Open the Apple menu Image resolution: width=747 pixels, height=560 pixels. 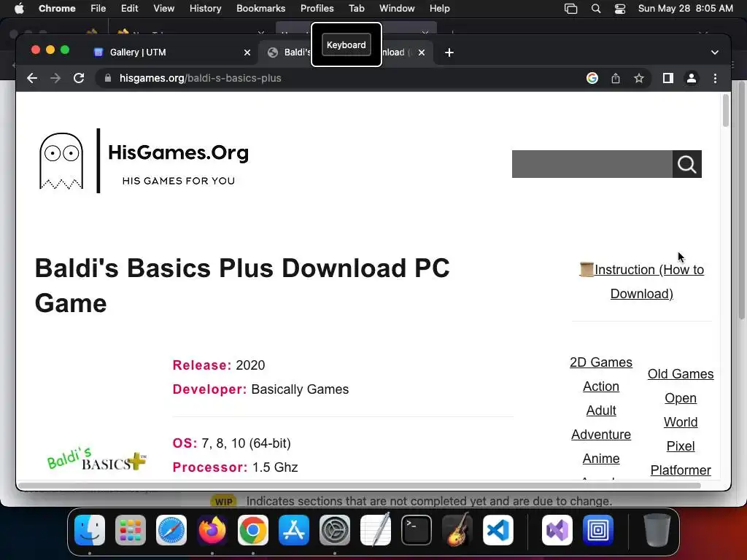pyautogui.click(x=19, y=9)
